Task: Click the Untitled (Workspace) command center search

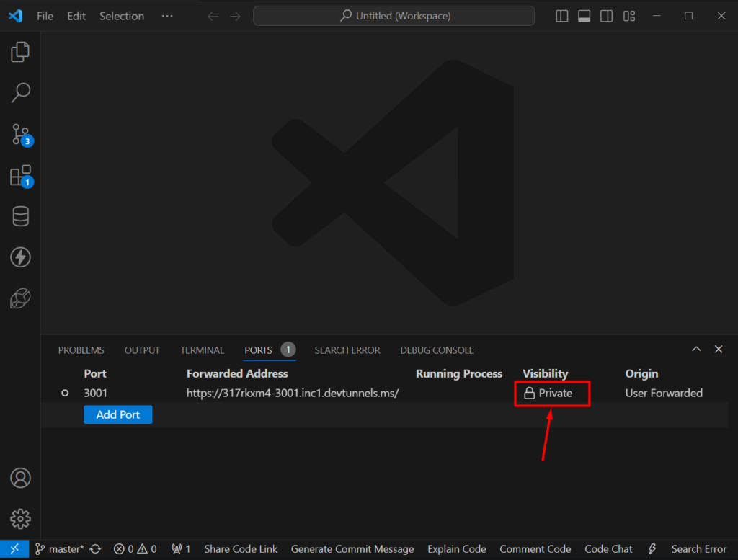Action: click(x=394, y=16)
